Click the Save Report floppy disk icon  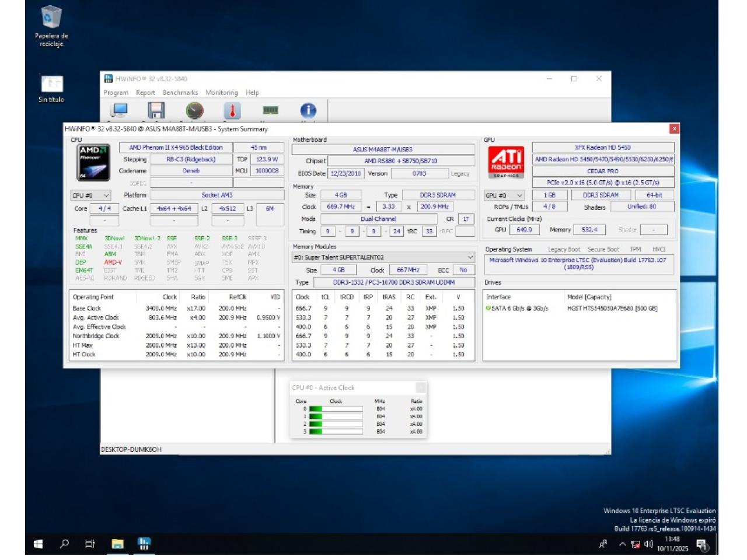[x=156, y=110]
